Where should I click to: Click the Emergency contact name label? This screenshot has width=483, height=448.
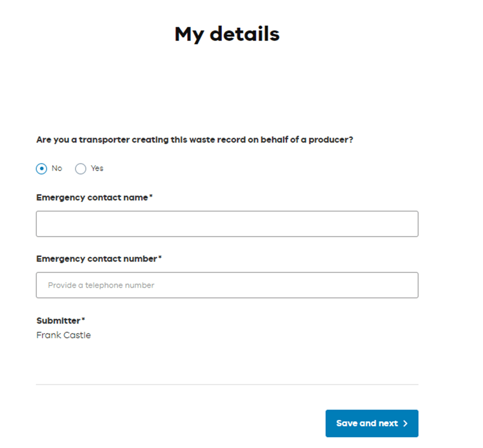point(92,198)
